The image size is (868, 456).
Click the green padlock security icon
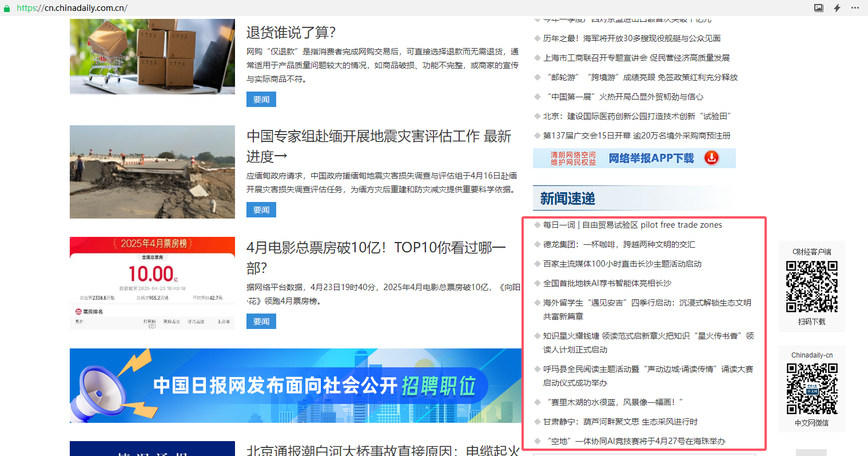(7, 8)
